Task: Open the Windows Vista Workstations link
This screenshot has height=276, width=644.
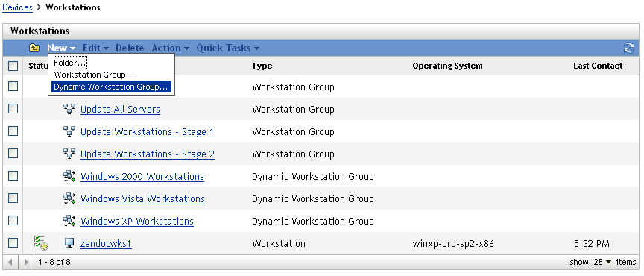Action: pyautogui.click(x=142, y=198)
